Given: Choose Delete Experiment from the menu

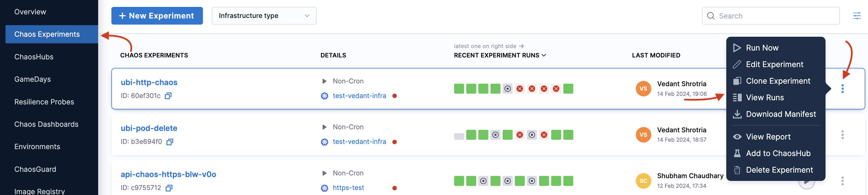Looking at the screenshot, I should pos(779,170).
